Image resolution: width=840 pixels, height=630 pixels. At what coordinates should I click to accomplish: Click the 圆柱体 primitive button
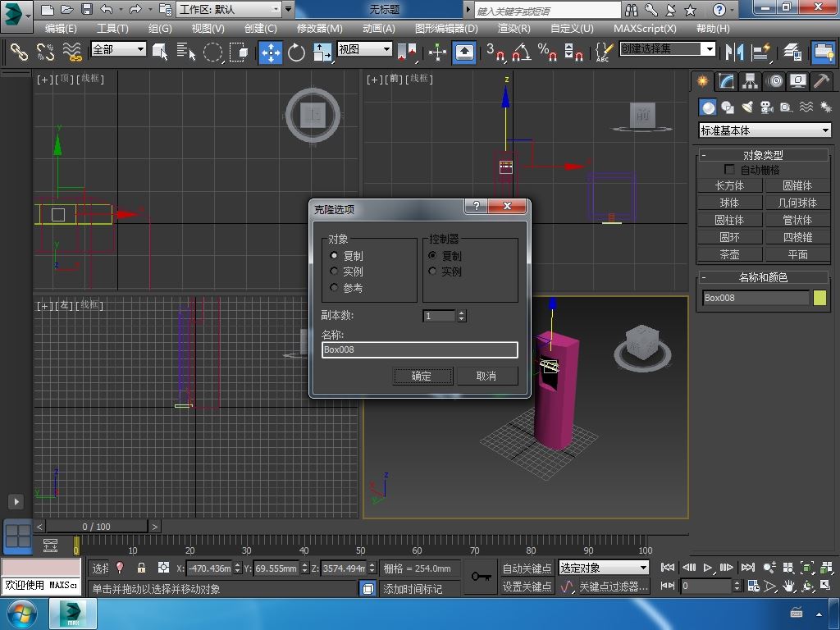tap(729, 220)
